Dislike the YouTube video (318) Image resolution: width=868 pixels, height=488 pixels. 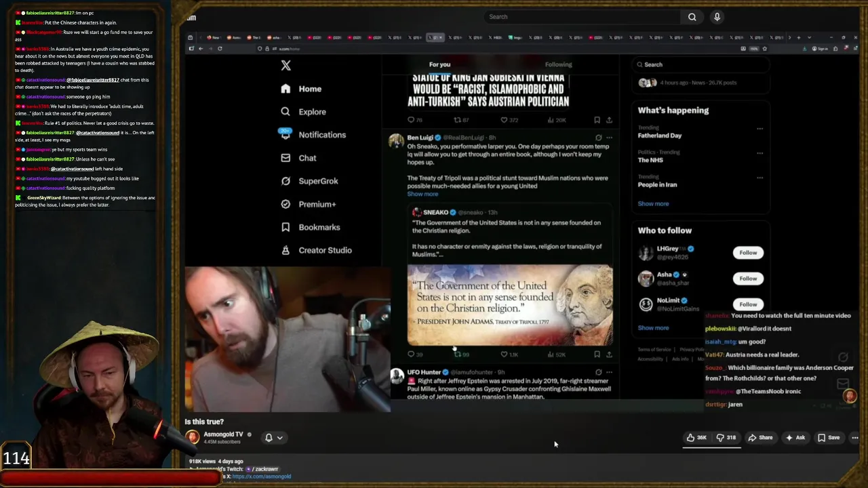(x=726, y=438)
